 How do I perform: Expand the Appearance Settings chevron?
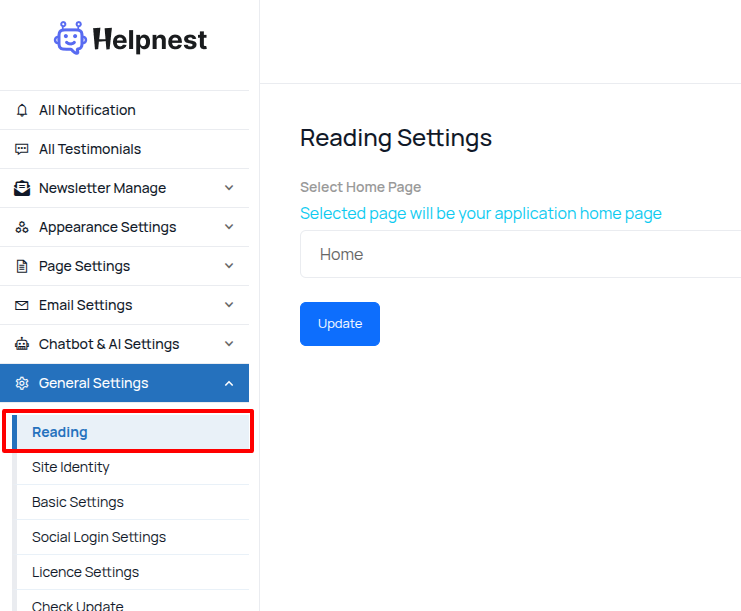pos(229,227)
